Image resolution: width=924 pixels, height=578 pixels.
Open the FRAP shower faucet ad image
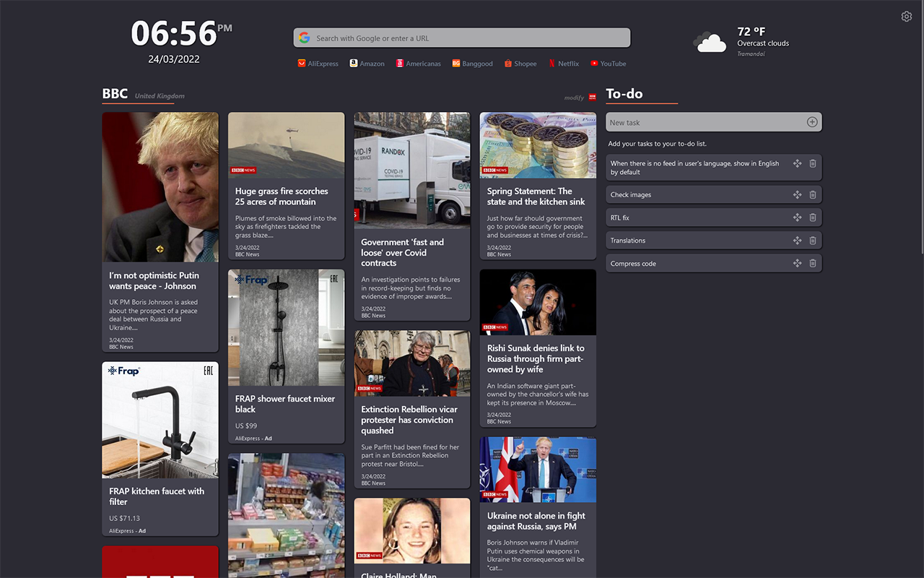click(x=287, y=327)
